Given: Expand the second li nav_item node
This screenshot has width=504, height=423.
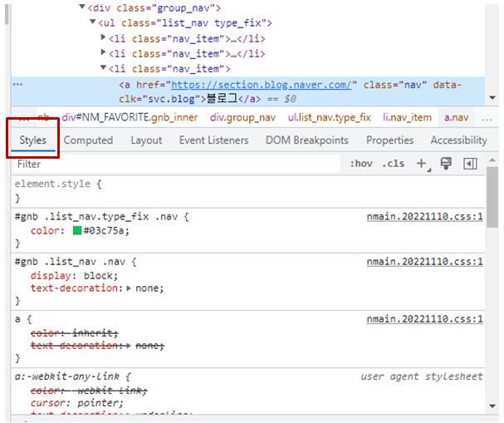Looking at the screenshot, I should coord(103,52).
